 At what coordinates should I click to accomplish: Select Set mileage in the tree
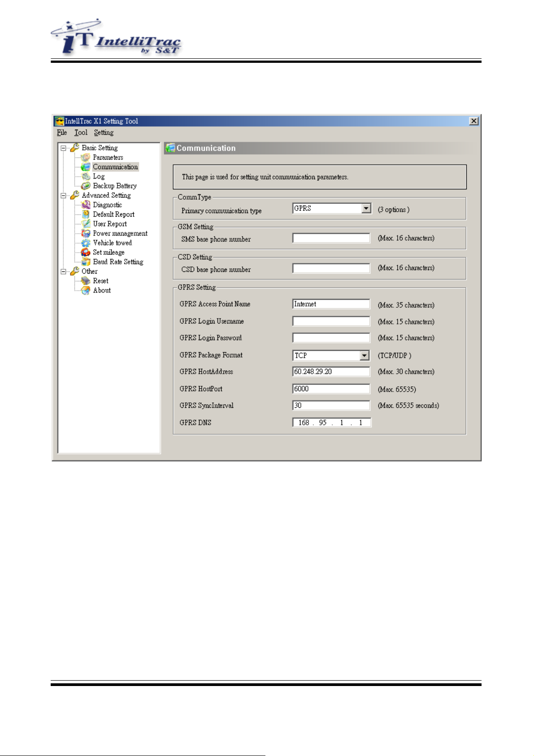click(109, 252)
